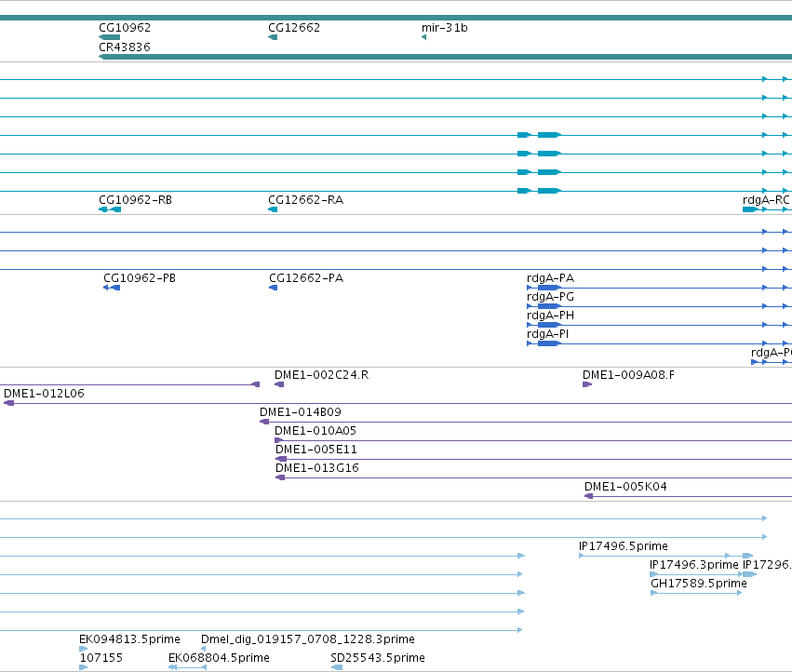Image resolution: width=792 pixels, height=672 pixels.
Task: Select the small glyph under SD25543.5prime
Action: click(336, 668)
